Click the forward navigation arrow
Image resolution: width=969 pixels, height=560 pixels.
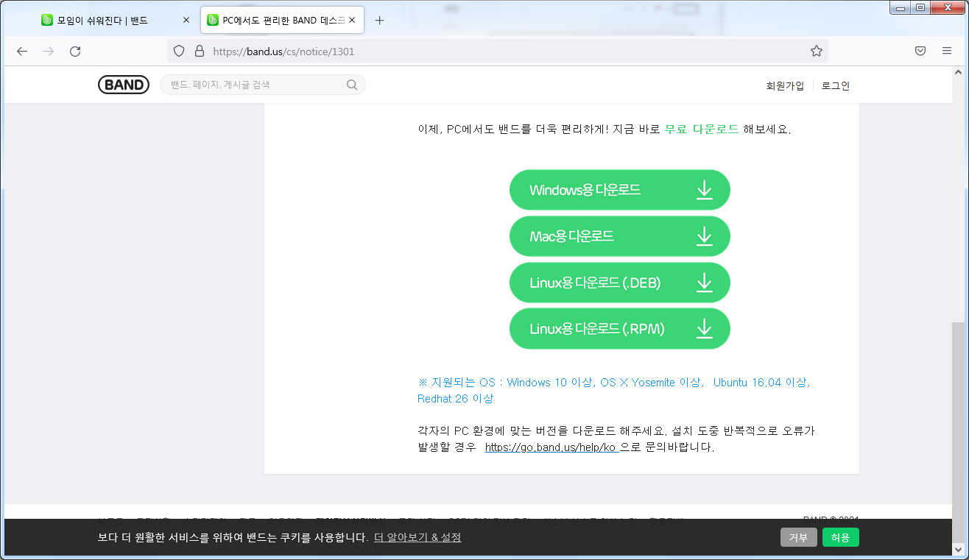click(x=49, y=52)
